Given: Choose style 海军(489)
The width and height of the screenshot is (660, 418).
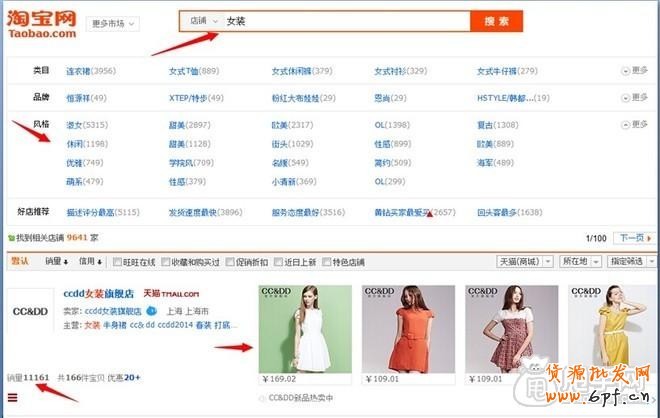Looking at the screenshot, I should tap(495, 162).
